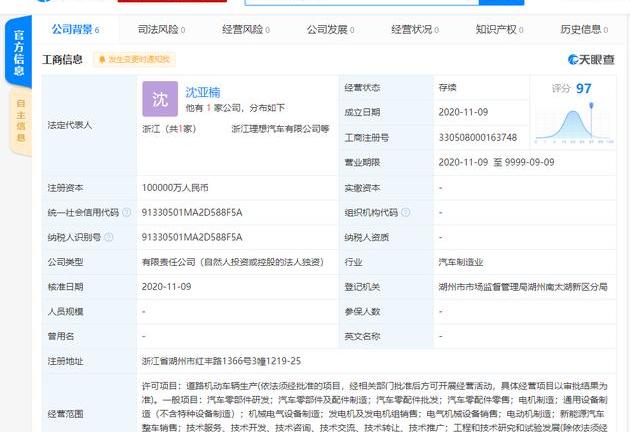Screen dimensions: 630x432
Task: Click the search input field at top
Action: tap(362, 2)
